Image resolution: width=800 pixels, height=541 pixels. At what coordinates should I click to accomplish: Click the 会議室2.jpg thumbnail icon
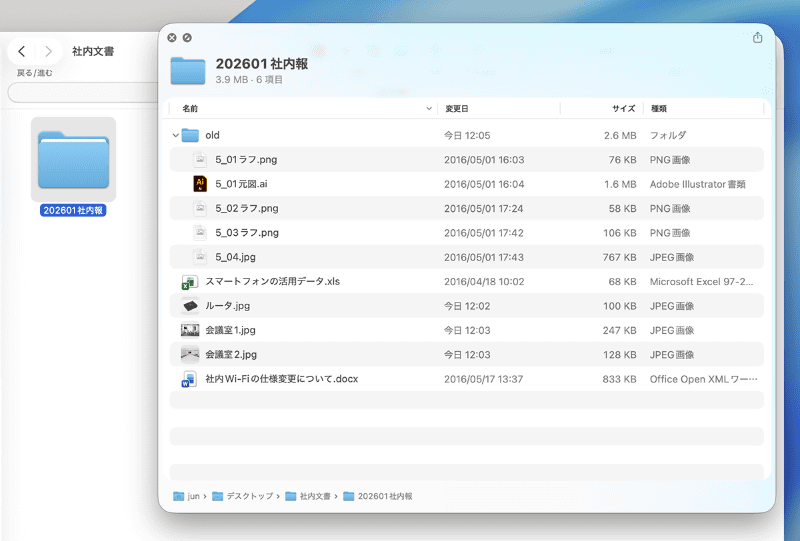(190, 354)
